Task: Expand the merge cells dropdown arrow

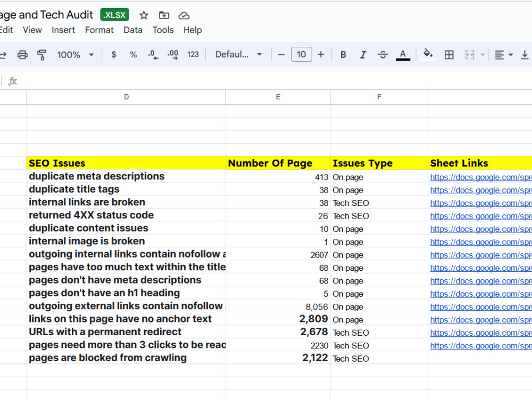Action: (x=483, y=55)
